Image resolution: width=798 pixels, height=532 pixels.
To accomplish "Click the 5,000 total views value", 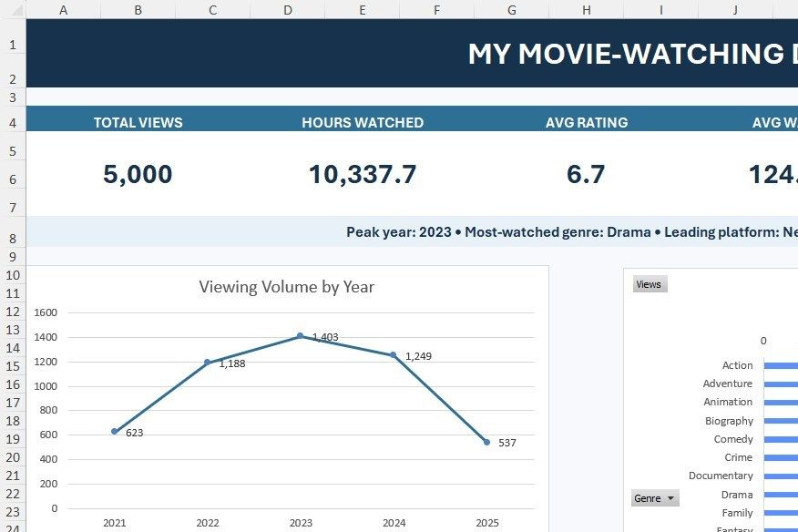I will coord(138,174).
